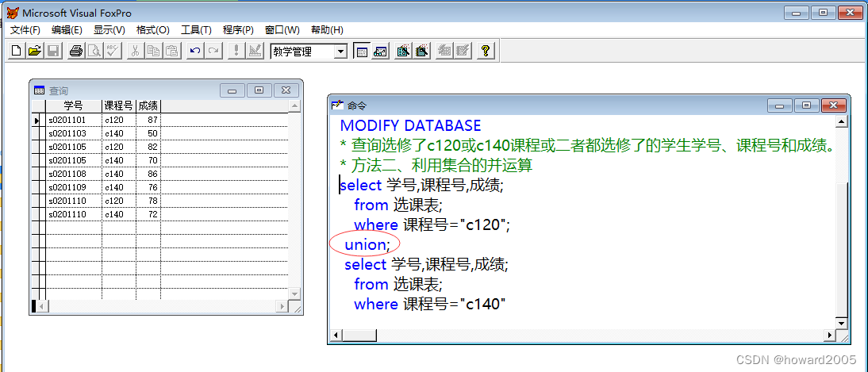Screen dimensions: 868x372
Task: Click the 命令 window title icon
Action: [337, 105]
